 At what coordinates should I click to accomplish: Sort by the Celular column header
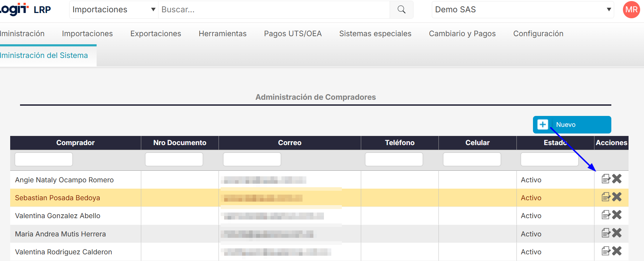pos(477,143)
